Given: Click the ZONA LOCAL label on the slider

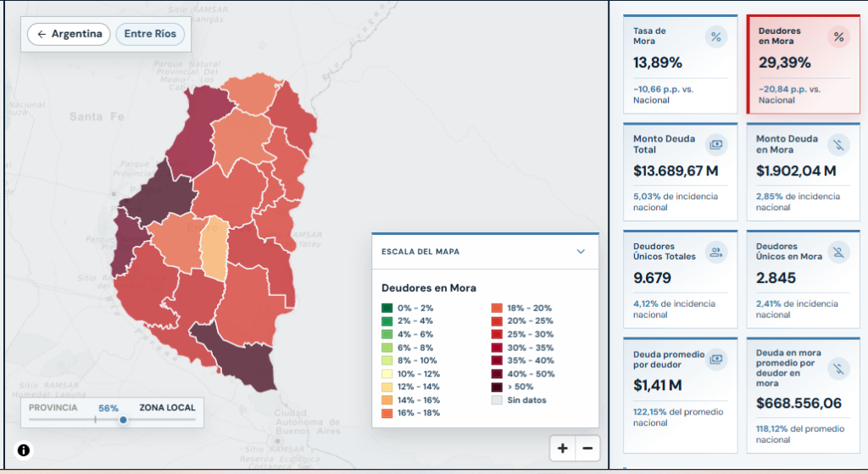Looking at the screenshot, I should [x=167, y=408].
